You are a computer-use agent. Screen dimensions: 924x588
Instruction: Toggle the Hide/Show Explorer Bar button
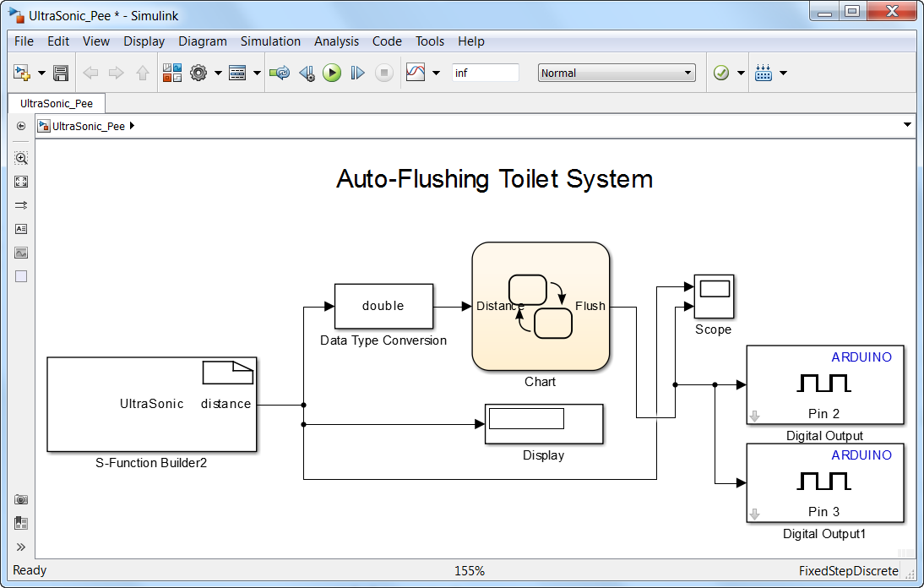point(21,126)
